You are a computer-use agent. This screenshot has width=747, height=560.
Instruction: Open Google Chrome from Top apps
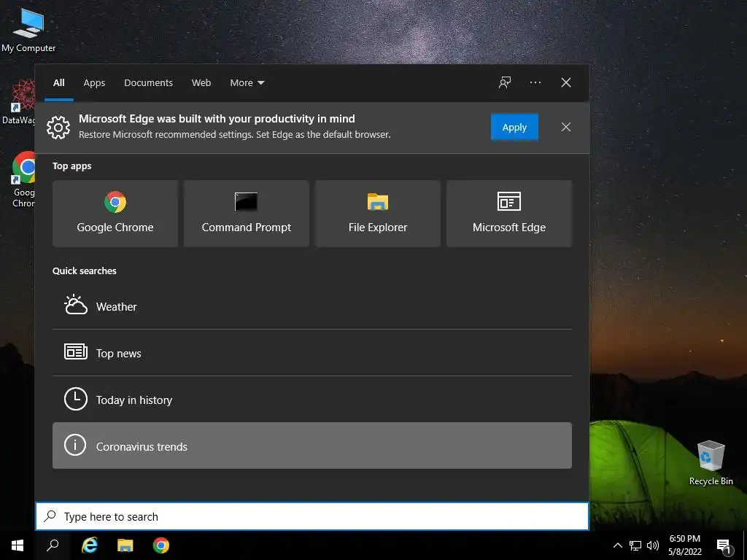[115, 214]
